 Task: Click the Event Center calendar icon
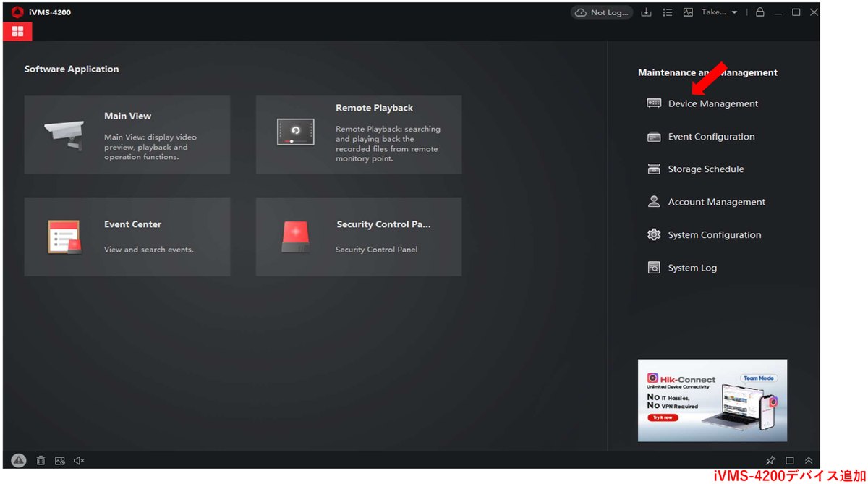(x=65, y=237)
